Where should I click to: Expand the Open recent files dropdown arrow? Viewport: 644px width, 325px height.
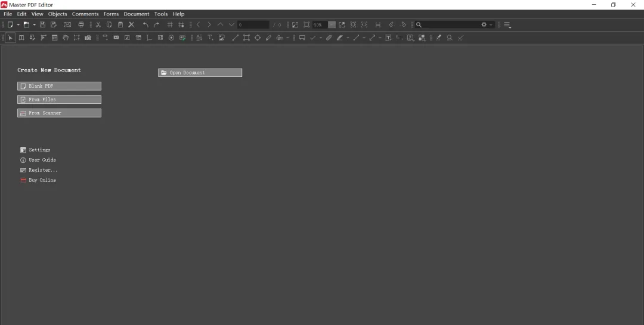point(34,24)
